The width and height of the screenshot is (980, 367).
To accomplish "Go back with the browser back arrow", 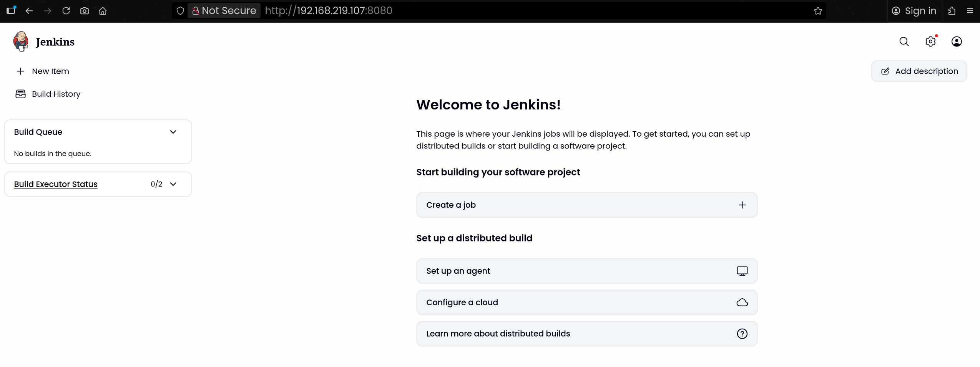I will tap(29, 11).
